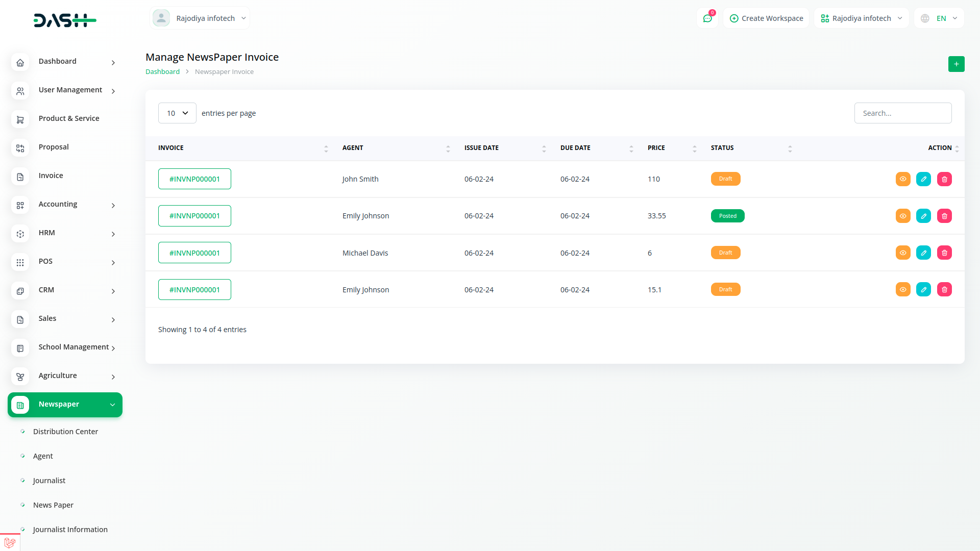980x551 pixels.
Task: Edit the Posted invoice via pencil icon
Action: pyautogui.click(x=923, y=216)
